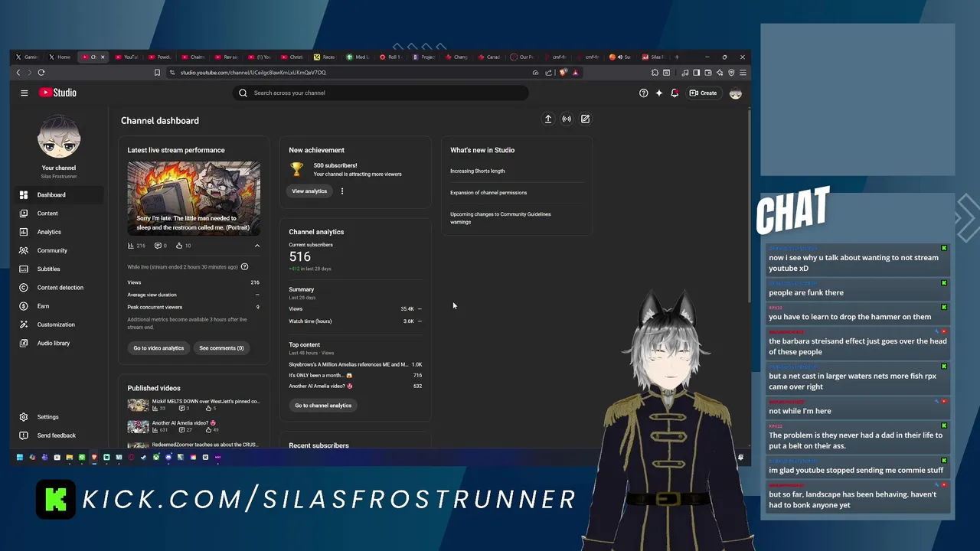Open Mizkif MELTS DOWN published video
Image resolution: width=980 pixels, height=551 pixels.
[x=205, y=401]
